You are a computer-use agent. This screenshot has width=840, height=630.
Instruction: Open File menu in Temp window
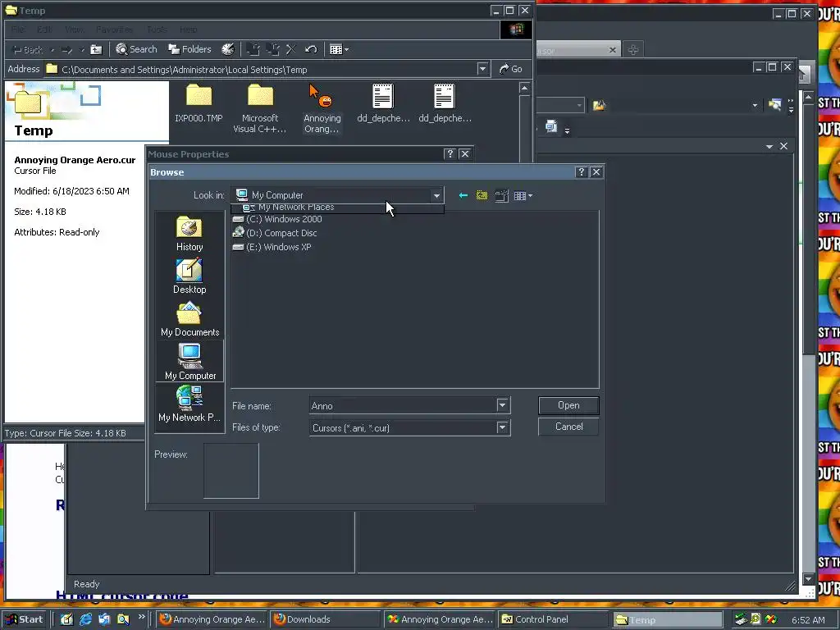pyautogui.click(x=18, y=30)
